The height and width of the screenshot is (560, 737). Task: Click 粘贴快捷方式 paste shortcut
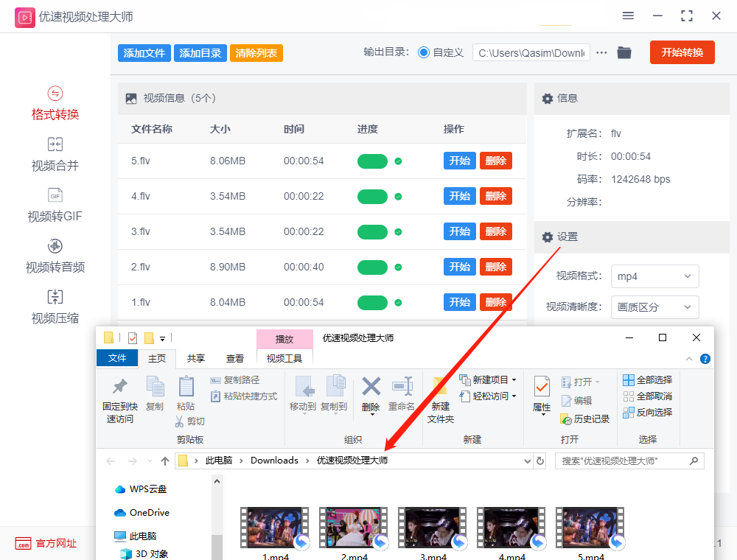coord(243,396)
